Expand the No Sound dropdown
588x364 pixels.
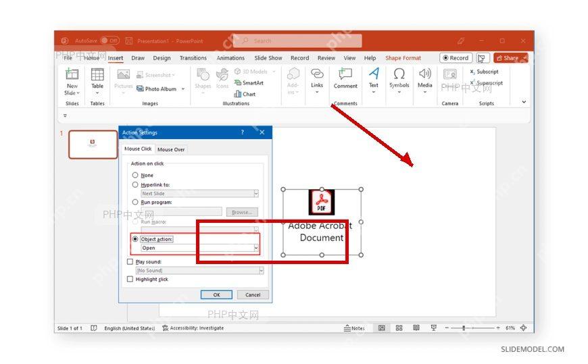[x=262, y=270]
